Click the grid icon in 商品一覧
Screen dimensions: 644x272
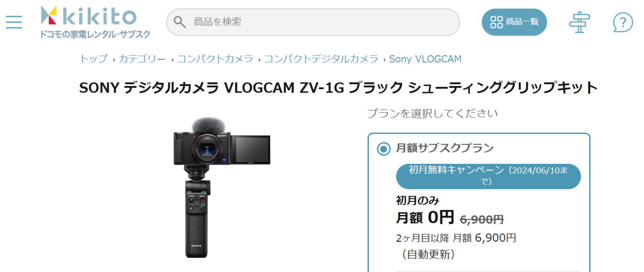497,22
